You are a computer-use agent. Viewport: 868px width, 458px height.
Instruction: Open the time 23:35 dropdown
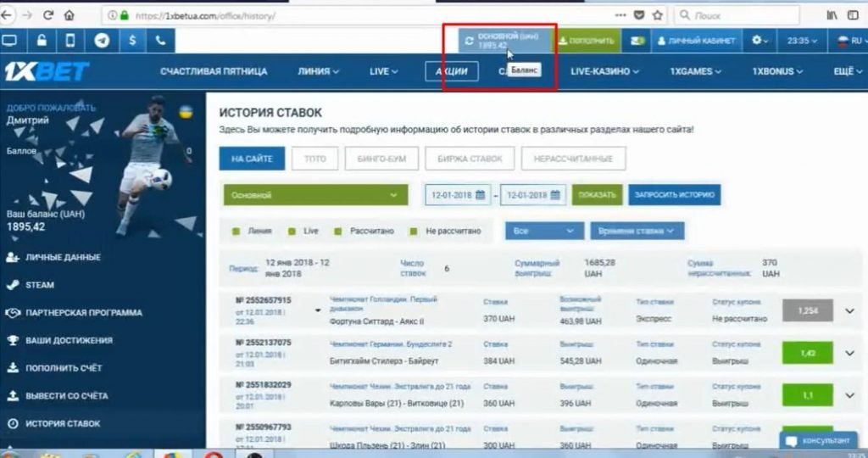(802, 41)
